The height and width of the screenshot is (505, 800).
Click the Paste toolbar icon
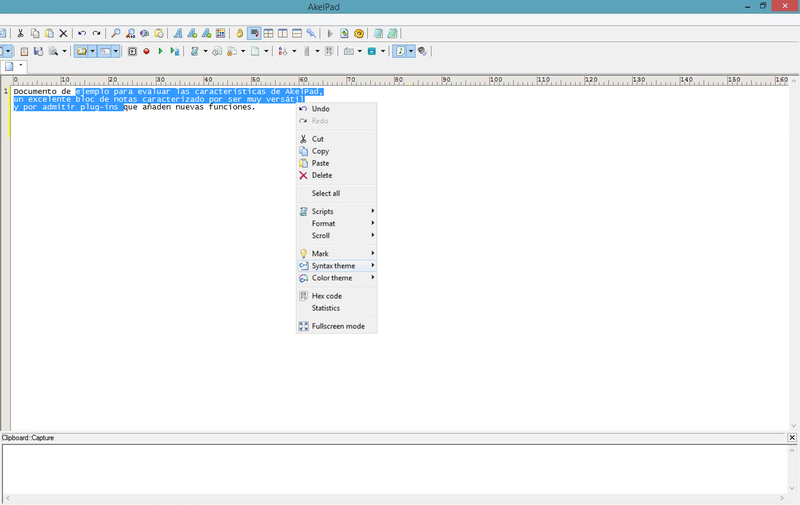49,34
